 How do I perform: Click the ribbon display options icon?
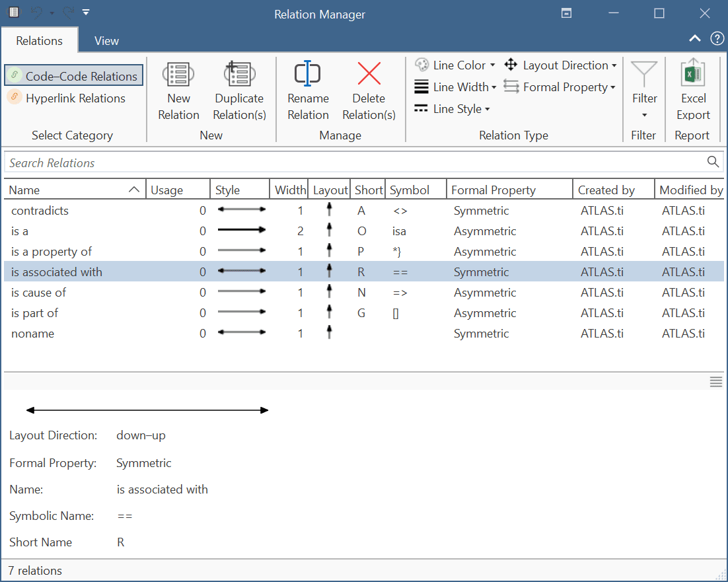pos(566,13)
